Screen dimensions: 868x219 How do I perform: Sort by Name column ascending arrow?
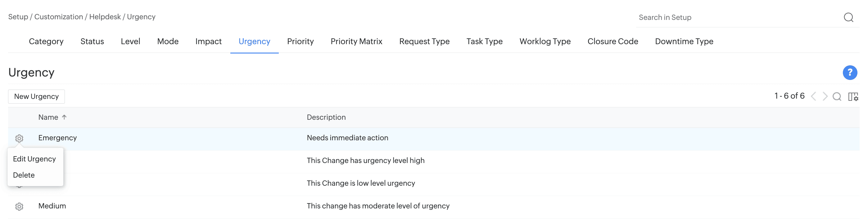pyautogui.click(x=64, y=117)
